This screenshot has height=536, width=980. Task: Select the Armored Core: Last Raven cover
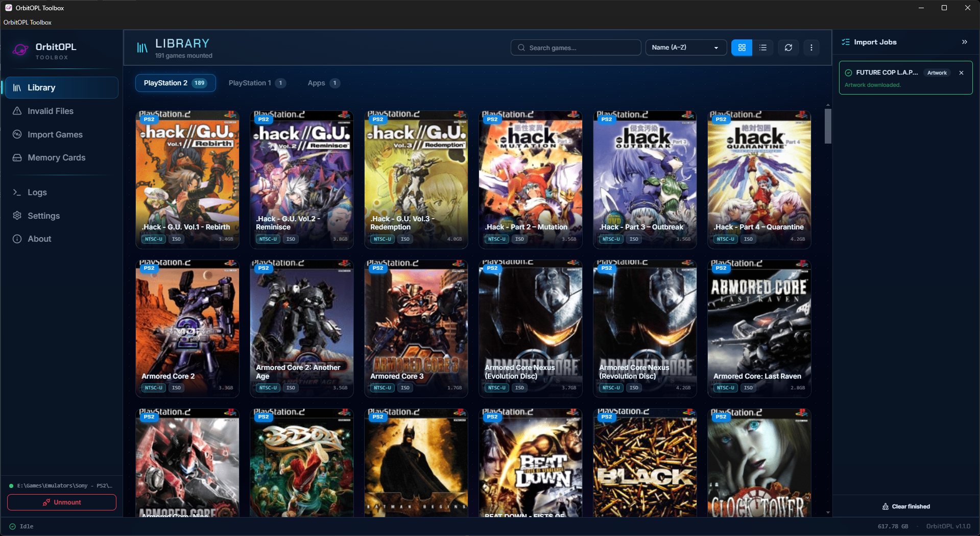[x=759, y=329]
